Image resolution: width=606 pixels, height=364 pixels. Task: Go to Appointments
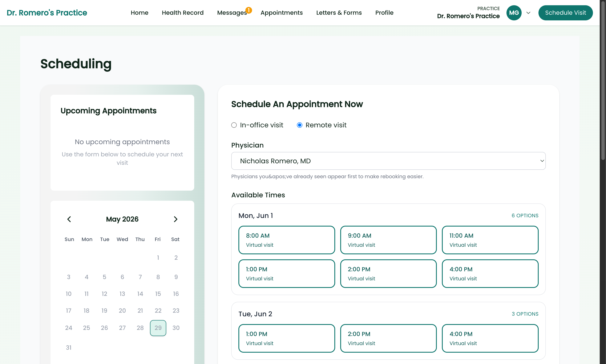tap(281, 13)
